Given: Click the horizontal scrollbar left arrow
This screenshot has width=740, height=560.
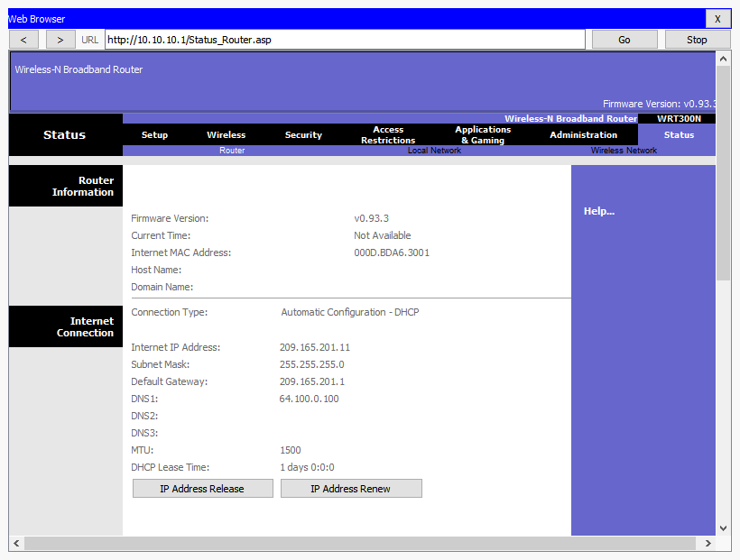Looking at the screenshot, I should 16,543.
